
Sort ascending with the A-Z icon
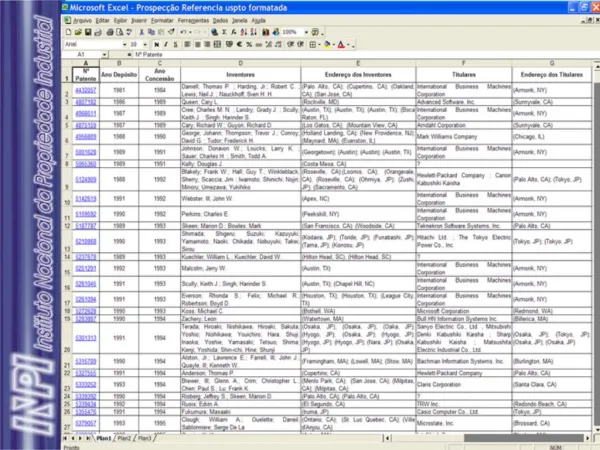coord(244,32)
